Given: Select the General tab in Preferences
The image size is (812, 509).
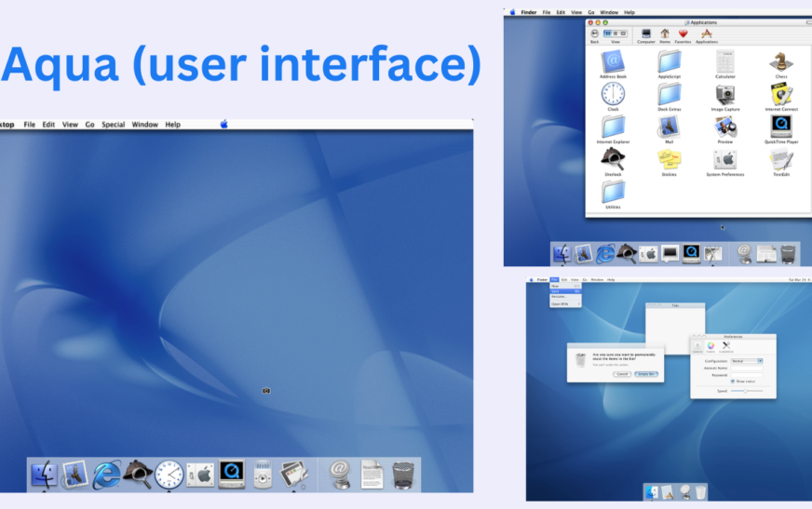Looking at the screenshot, I should pyautogui.click(x=697, y=347).
